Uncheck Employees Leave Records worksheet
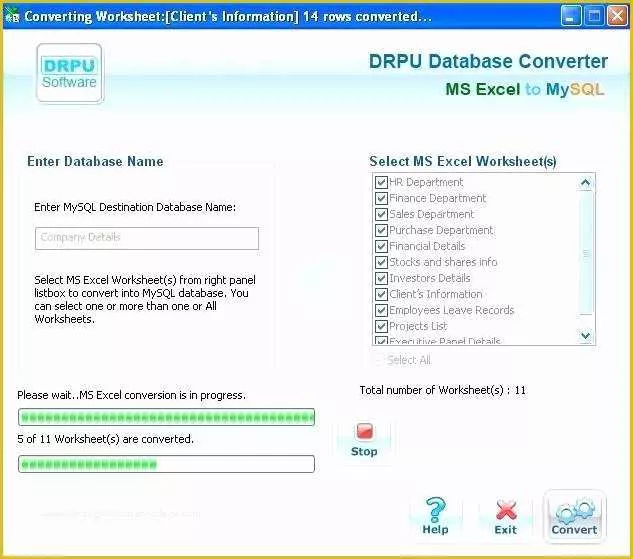This screenshot has width=633, height=559. [x=381, y=310]
